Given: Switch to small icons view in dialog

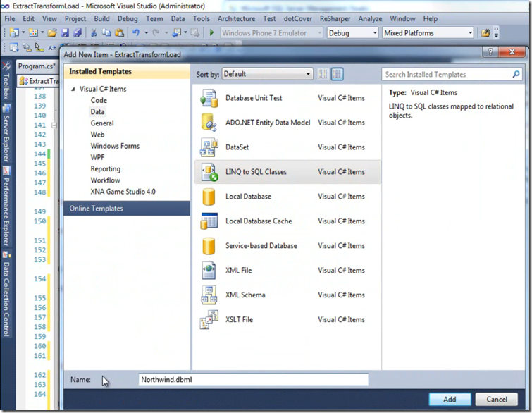Looking at the screenshot, I should [323, 74].
